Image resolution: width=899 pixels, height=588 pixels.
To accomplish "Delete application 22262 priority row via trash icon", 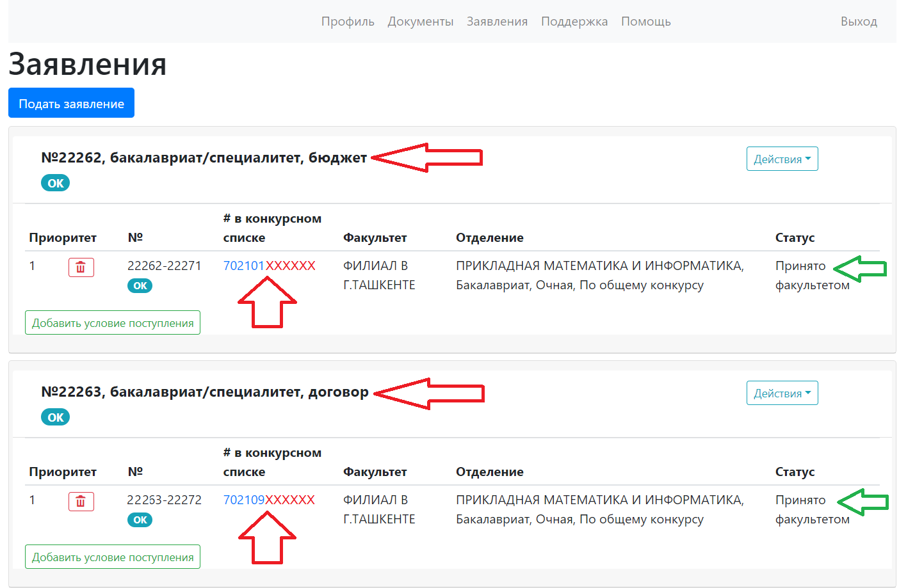I will [81, 267].
